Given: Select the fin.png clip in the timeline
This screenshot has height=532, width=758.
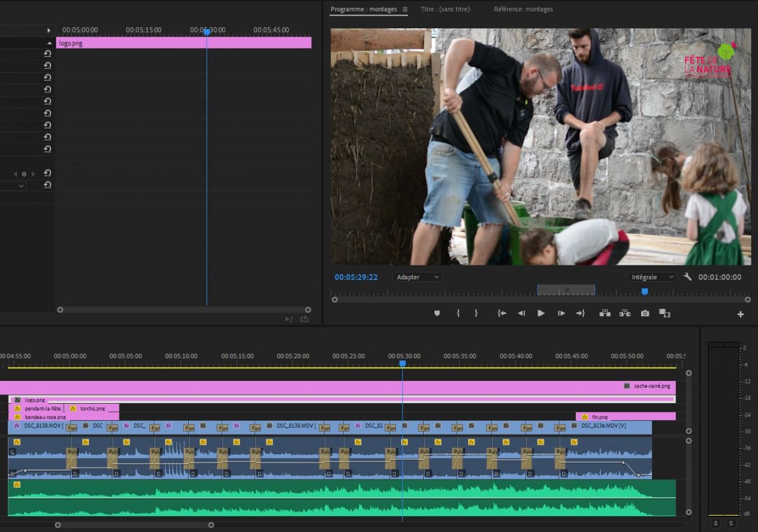Looking at the screenshot, I should coord(625,417).
